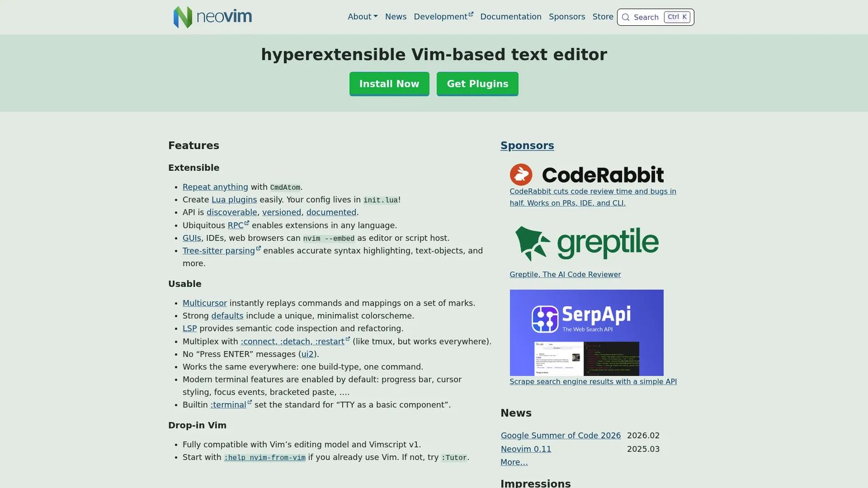Open the defaults link
Image resolution: width=868 pixels, height=488 pixels.
227,316
